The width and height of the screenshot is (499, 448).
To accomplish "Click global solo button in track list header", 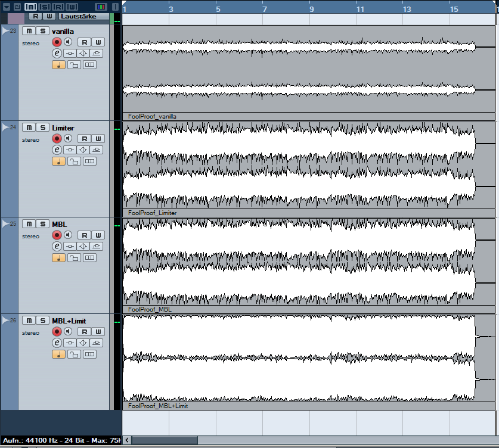I will [45, 7].
